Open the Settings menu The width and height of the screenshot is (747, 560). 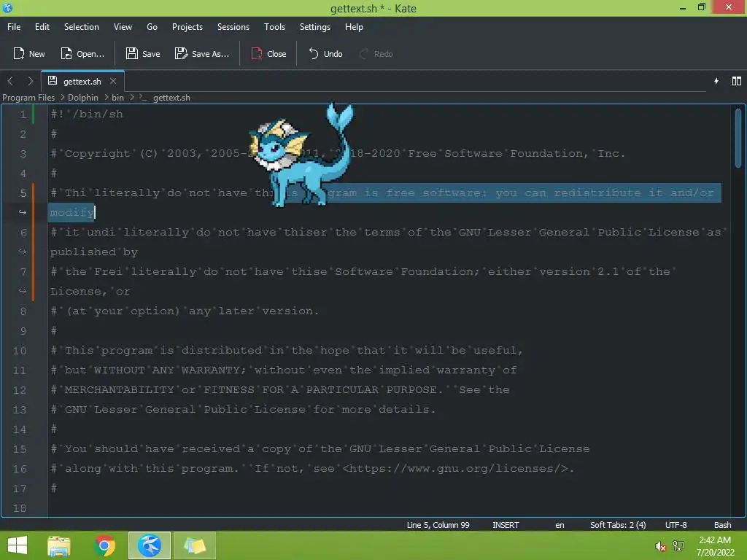(x=315, y=27)
